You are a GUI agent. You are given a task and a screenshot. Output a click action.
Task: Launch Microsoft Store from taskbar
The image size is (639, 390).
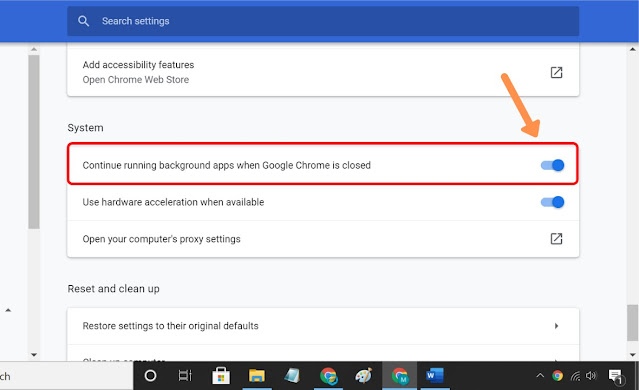coord(221,376)
